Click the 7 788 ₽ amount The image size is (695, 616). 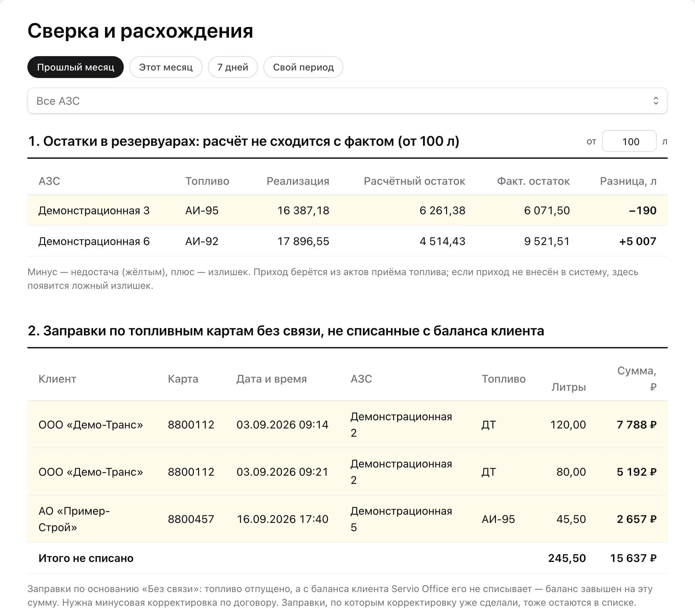(x=637, y=425)
